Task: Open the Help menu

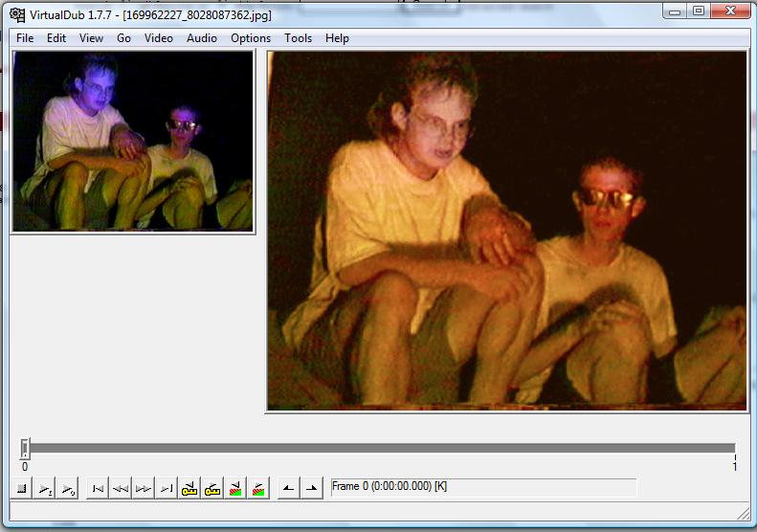Action: click(x=337, y=38)
